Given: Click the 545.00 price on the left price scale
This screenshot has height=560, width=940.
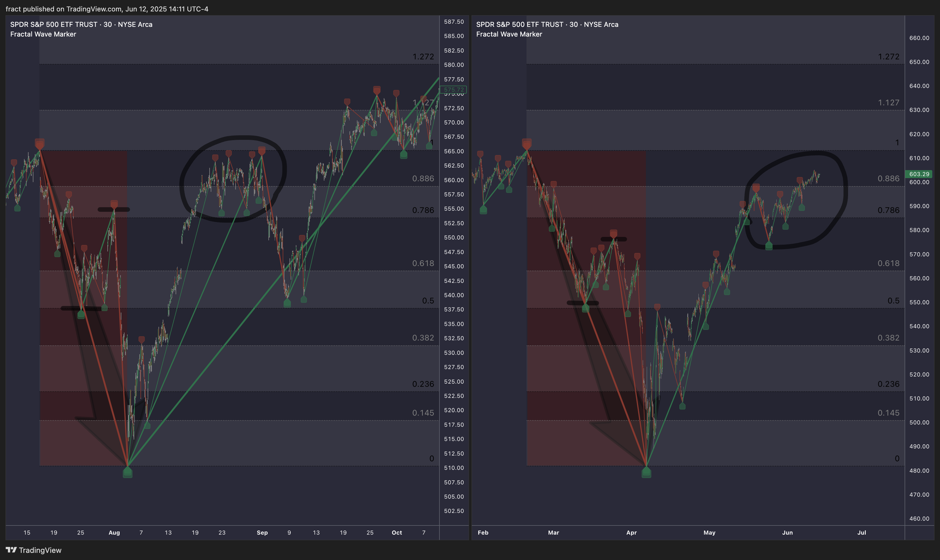Looking at the screenshot, I should [454, 266].
